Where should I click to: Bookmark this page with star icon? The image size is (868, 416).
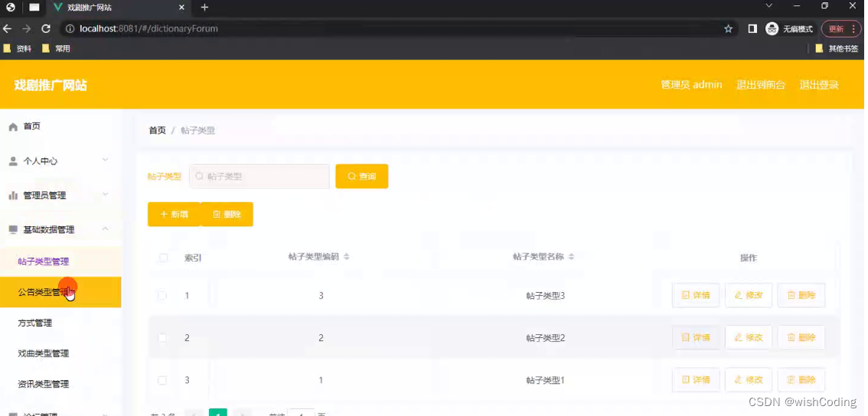click(728, 29)
